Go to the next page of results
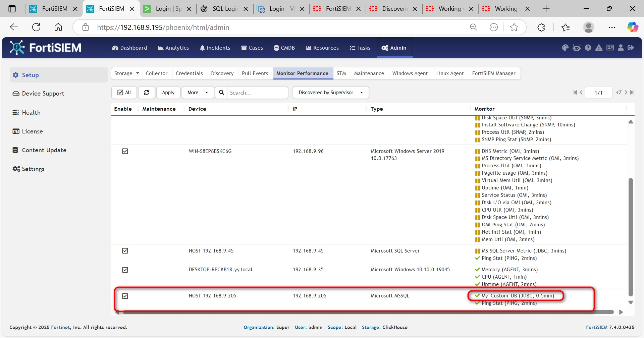Viewport: 644px width, 338px height. pos(626,93)
